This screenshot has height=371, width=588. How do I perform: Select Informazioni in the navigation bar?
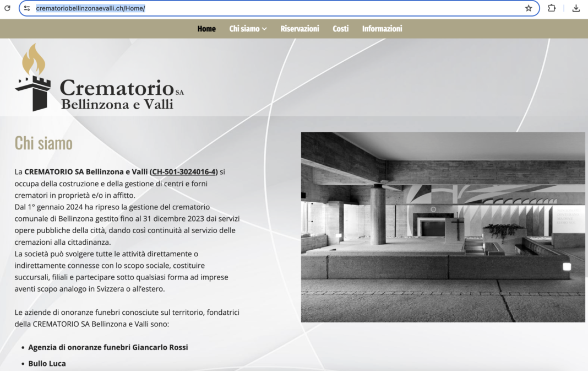click(382, 29)
